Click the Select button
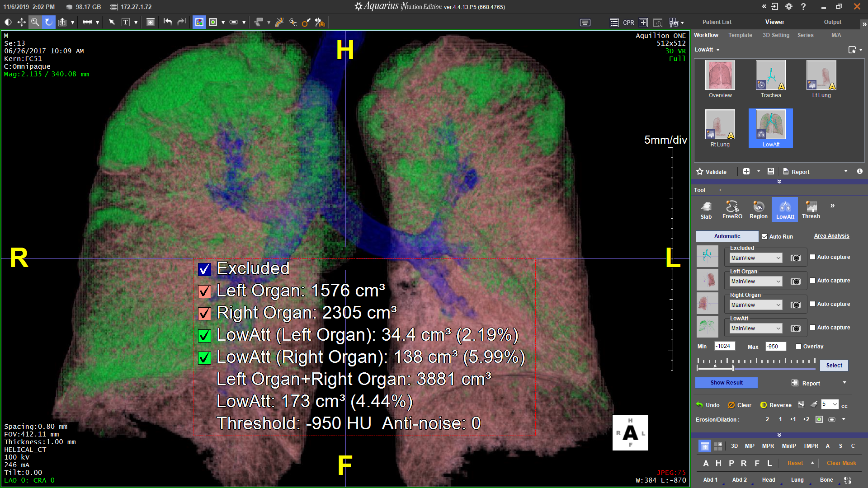 pos(834,366)
